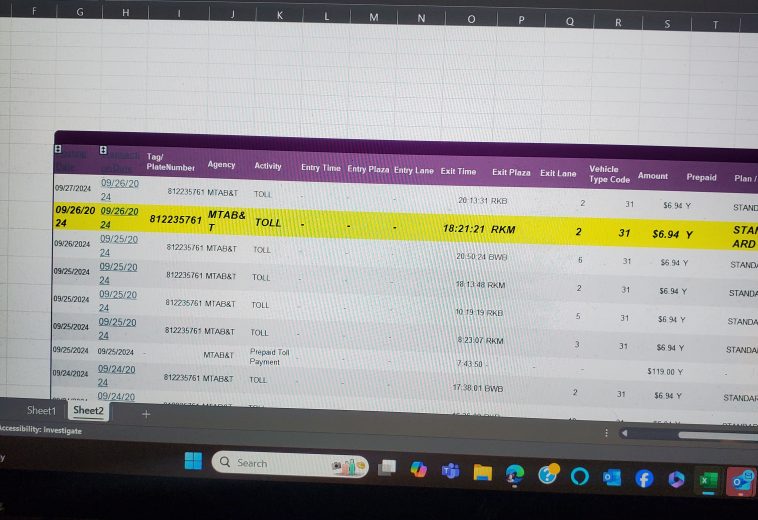Screen dimensions: 758x520
Task: Click the highlighted exit time '18:21:21 RKM'
Action: (479, 229)
